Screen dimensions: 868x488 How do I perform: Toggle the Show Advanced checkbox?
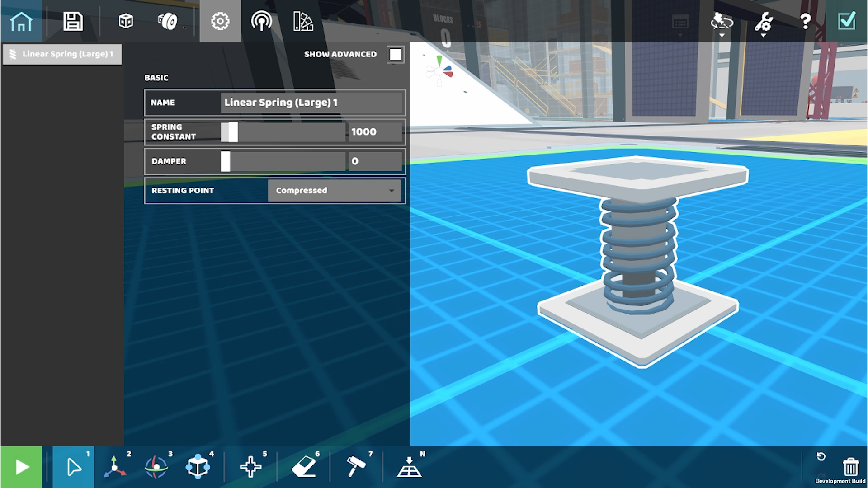(x=395, y=54)
